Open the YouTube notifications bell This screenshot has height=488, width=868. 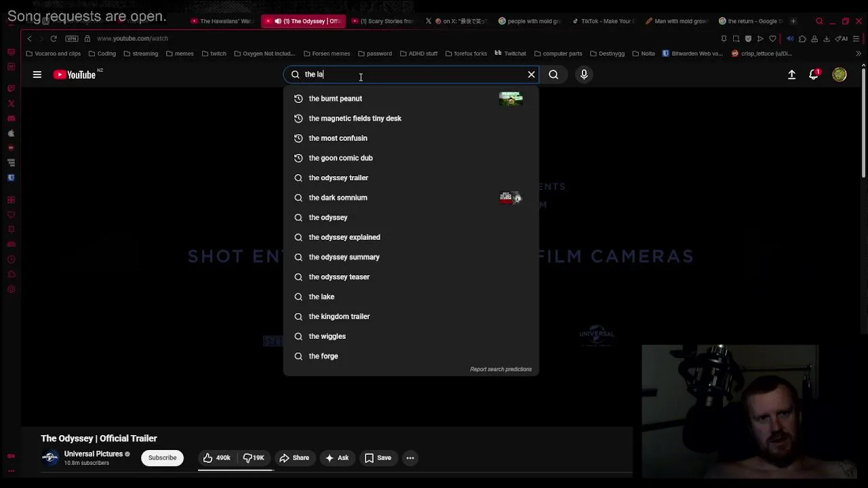coord(814,75)
